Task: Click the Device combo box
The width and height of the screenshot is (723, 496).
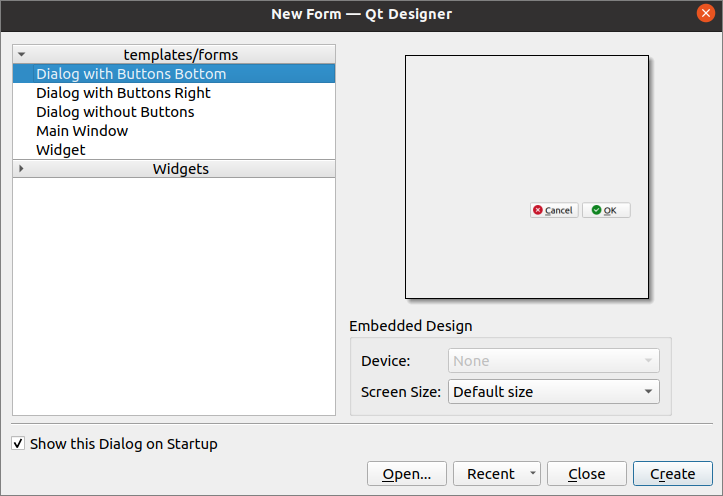Action: point(554,361)
